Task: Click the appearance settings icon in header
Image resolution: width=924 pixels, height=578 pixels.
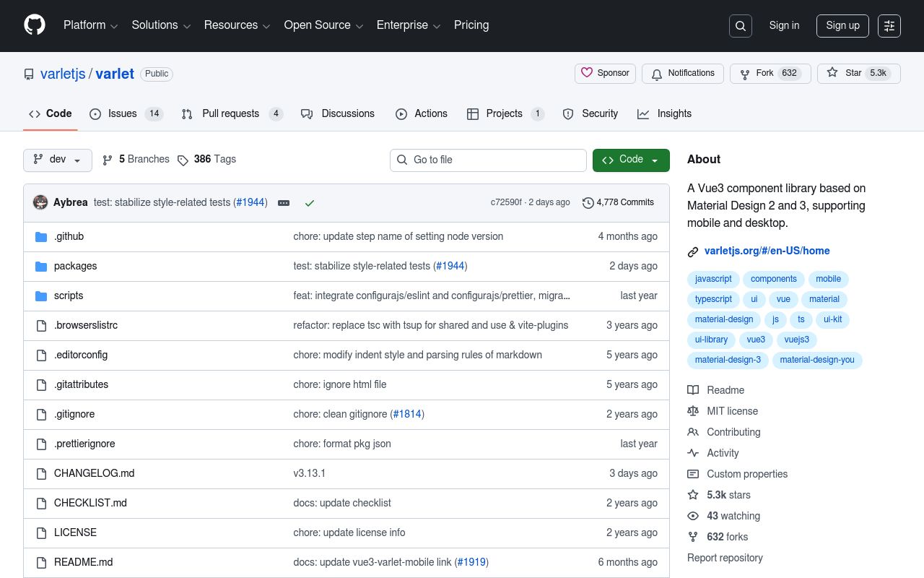Action: pyautogui.click(x=889, y=26)
